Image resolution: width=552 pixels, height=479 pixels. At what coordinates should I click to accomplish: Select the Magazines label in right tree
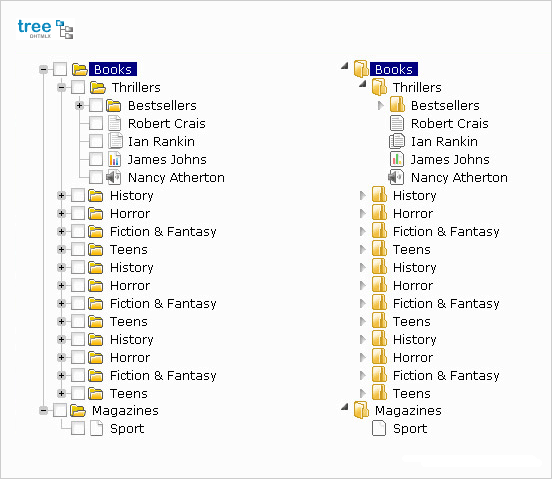pyautogui.click(x=408, y=411)
